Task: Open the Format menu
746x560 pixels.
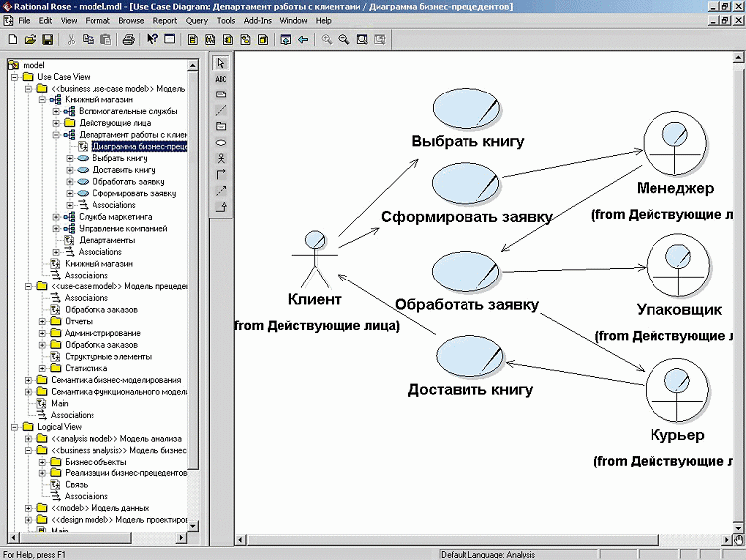Action: pyautogui.click(x=97, y=21)
